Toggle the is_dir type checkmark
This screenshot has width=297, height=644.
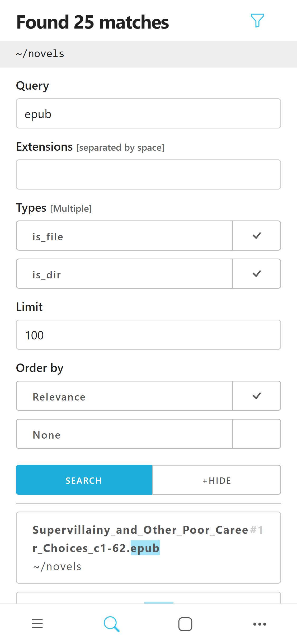(257, 274)
